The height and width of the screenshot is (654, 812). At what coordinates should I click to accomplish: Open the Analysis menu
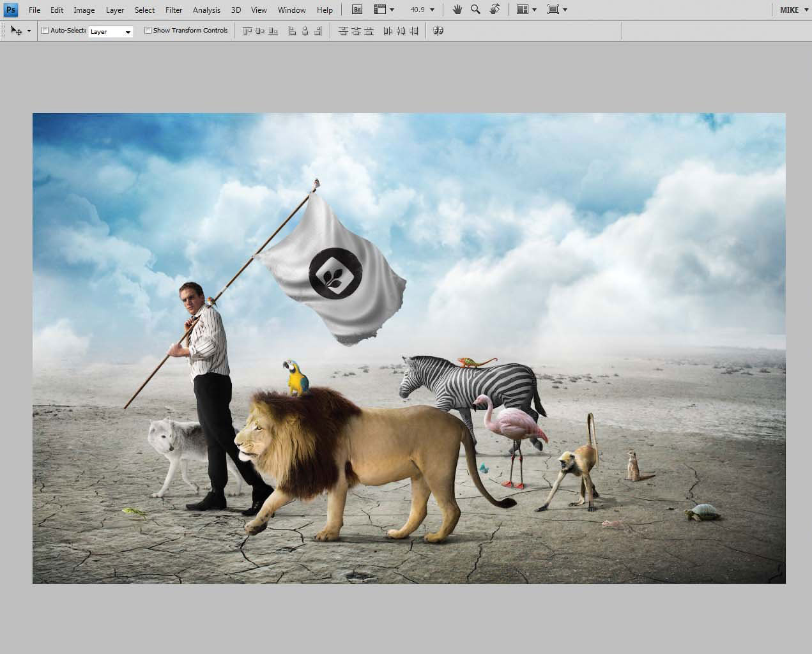206,10
